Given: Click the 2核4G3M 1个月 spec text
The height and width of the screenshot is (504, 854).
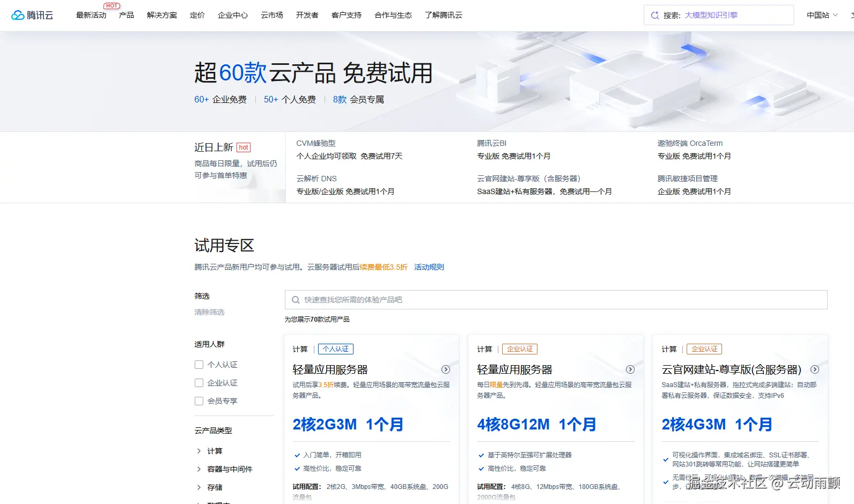Looking at the screenshot, I should pyautogui.click(x=717, y=425).
